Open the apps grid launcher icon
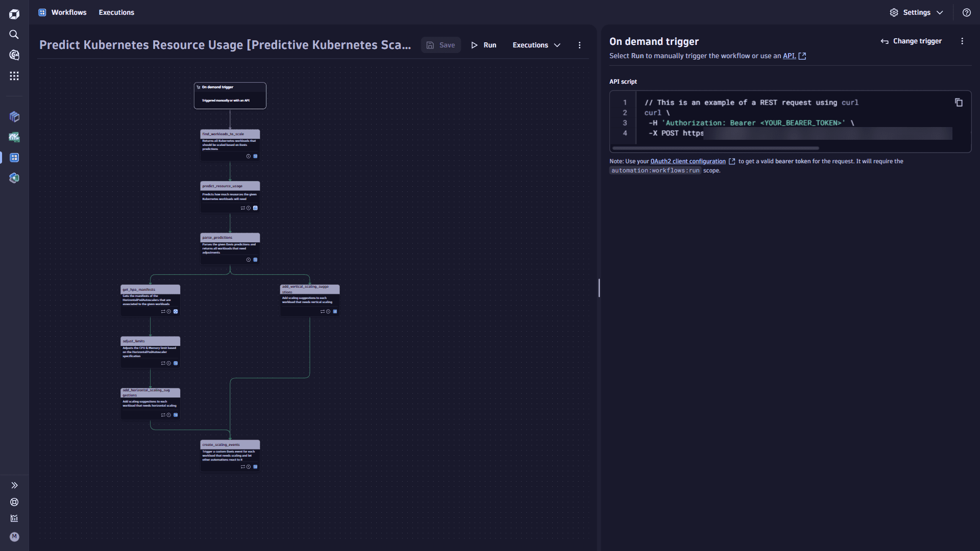 coord(14,76)
